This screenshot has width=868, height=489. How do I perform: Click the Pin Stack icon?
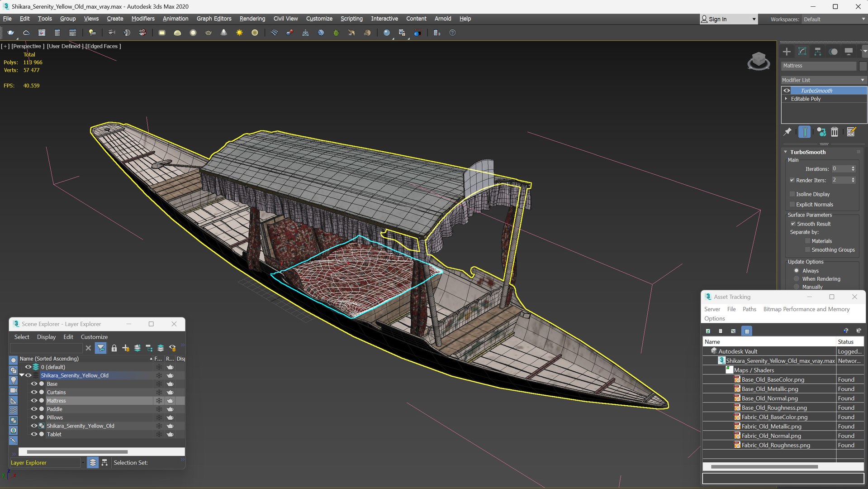(787, 132)
